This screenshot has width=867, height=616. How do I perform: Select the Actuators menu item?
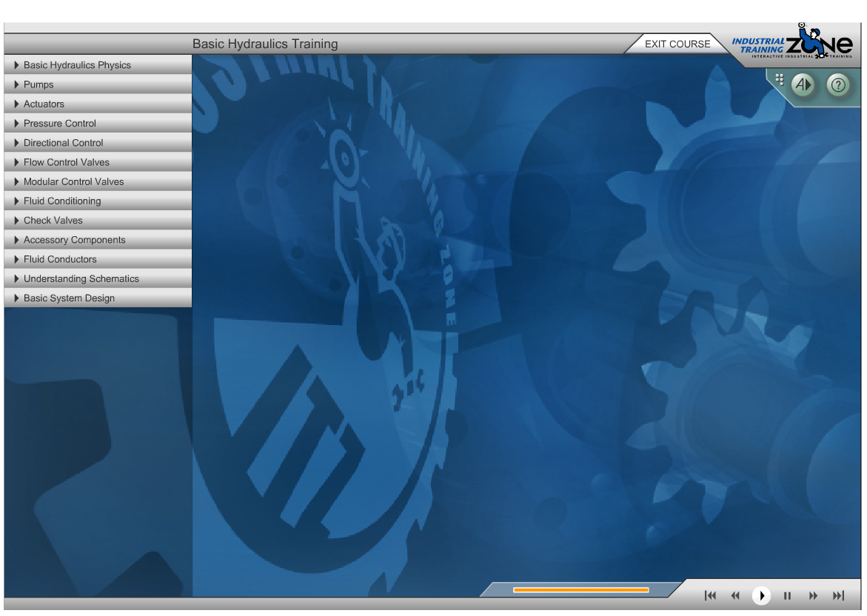coord(98,104)
